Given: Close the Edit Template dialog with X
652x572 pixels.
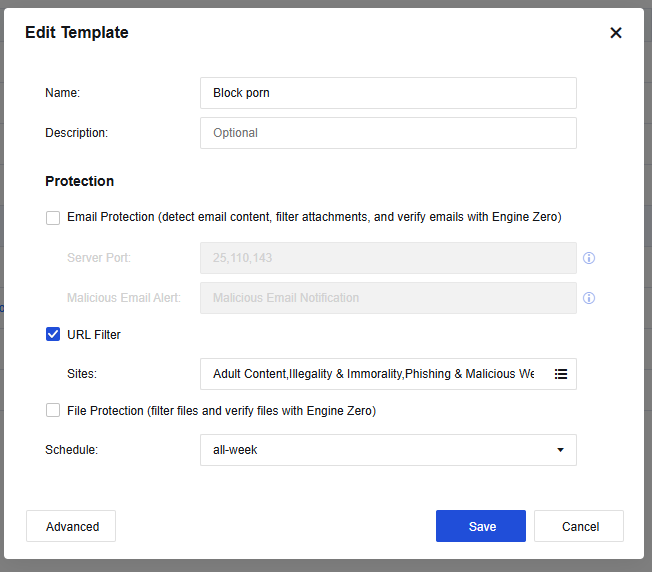Looking at the screenshot, I should tap(616, 33).
